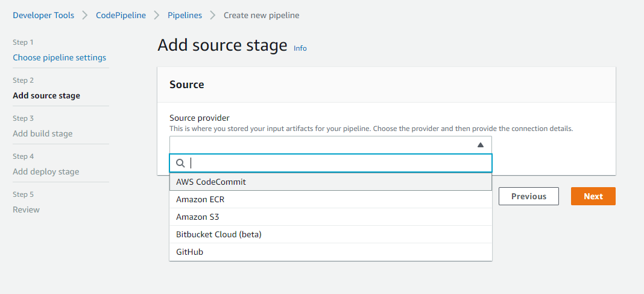This screenshot has width=644, height=294.
Task: Jump to the Review step
Action: [x=26, y=209]
